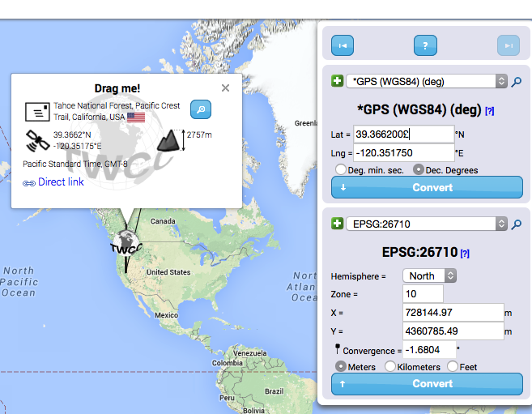Click the blue zoom button in popup
The width and height of the screenshot is (532, 414).
tap(200, 109)
